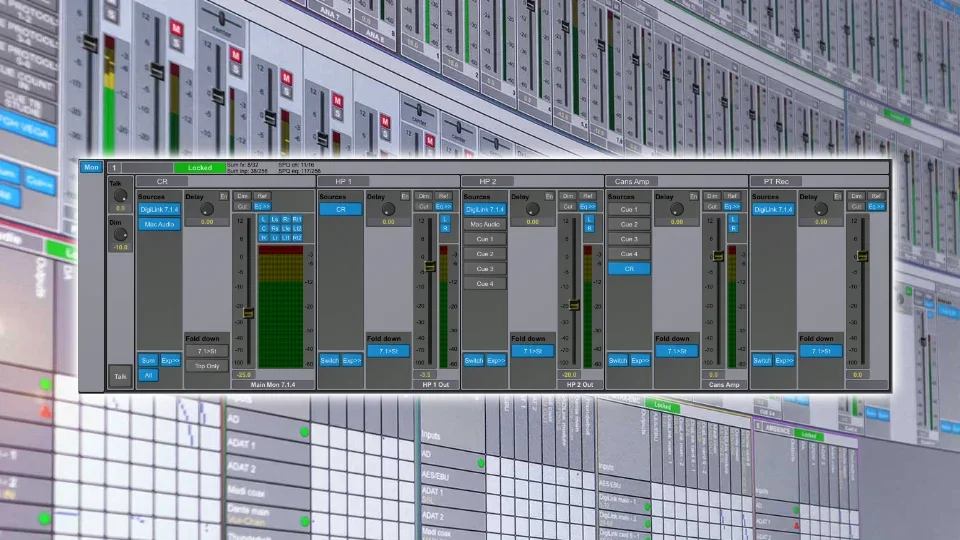
Task: Expand the Eq >> panel in CR
Action: (x=262, y=206)
